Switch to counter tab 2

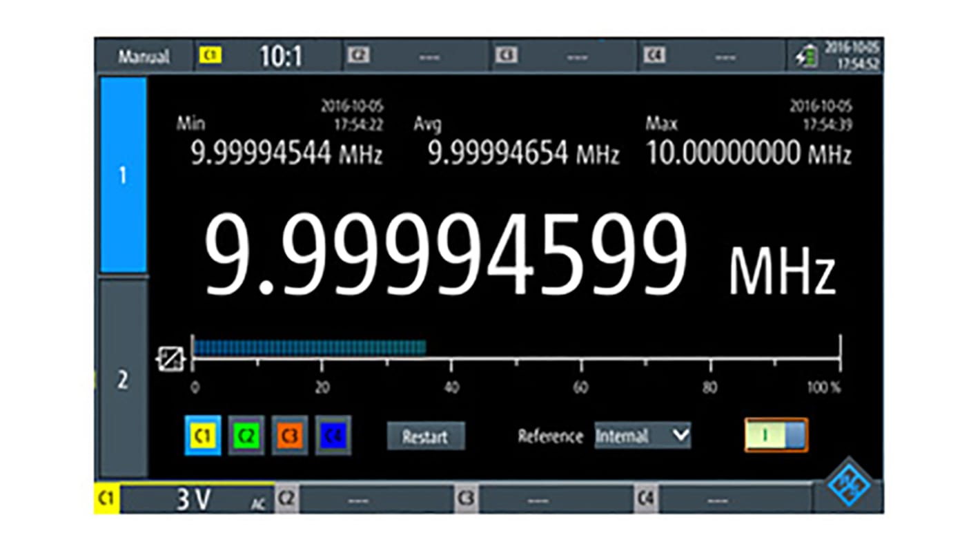click(x=124, y=378)
